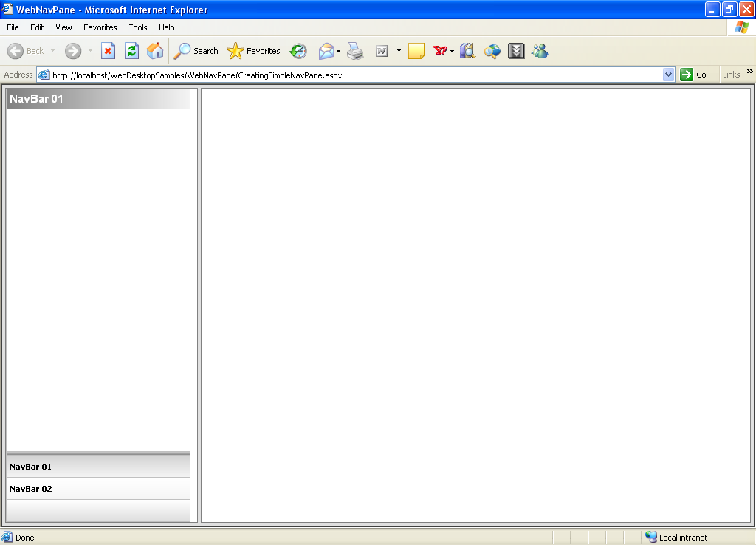This screenshot has height=545, width=756.
Task: Click the Mail envelope icon
Action: 326,51
